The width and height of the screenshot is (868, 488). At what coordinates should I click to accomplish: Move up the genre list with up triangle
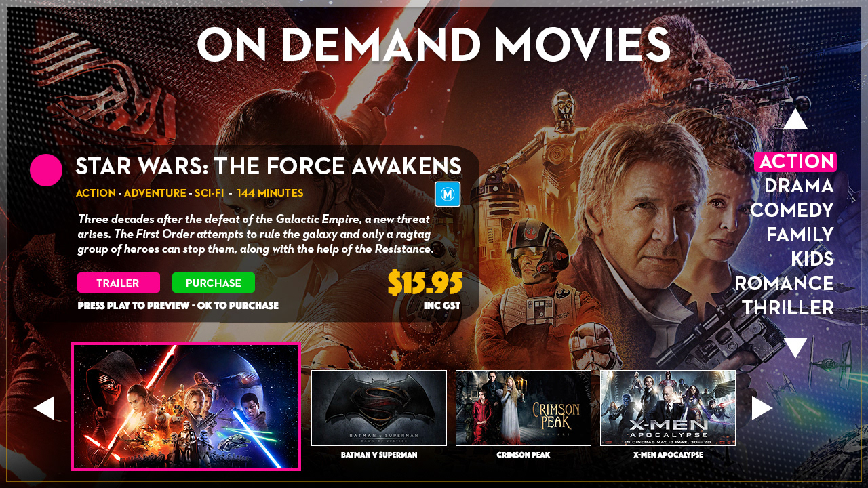(x=795, y=119)
